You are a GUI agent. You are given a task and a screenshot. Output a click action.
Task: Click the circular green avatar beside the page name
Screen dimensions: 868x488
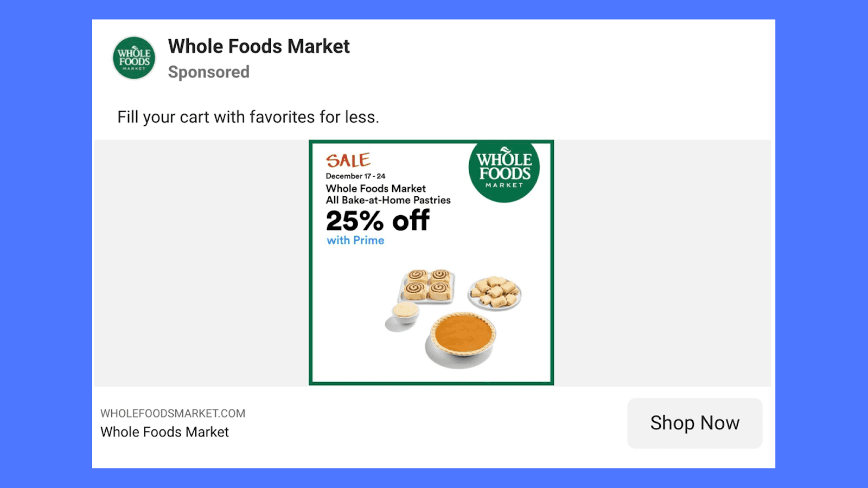(133, 57)
